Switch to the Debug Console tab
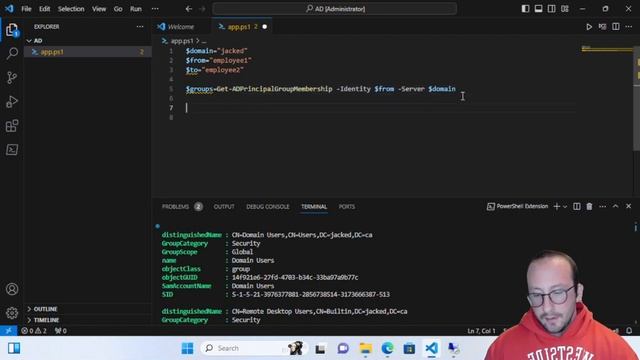 point(268,207)
